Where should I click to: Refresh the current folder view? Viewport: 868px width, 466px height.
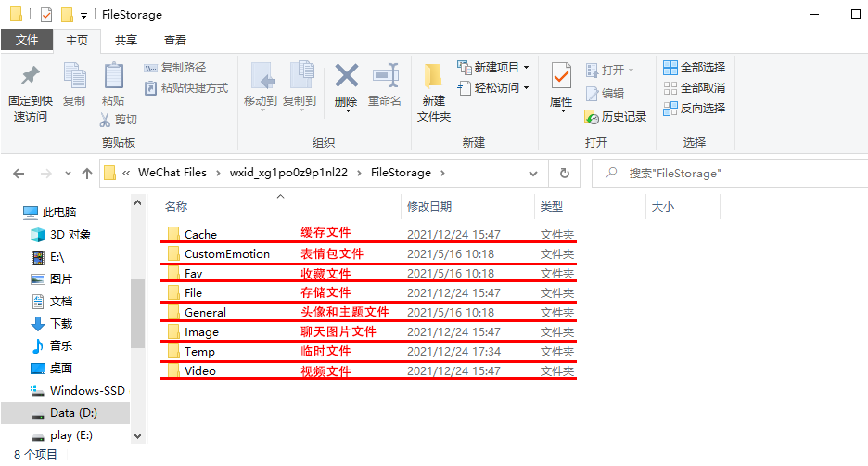[x=565, y=173]
